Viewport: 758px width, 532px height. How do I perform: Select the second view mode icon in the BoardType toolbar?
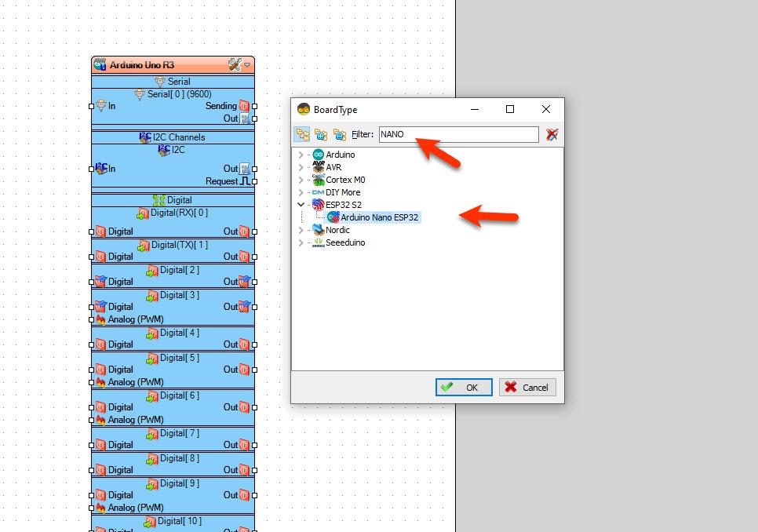[321, 134]
